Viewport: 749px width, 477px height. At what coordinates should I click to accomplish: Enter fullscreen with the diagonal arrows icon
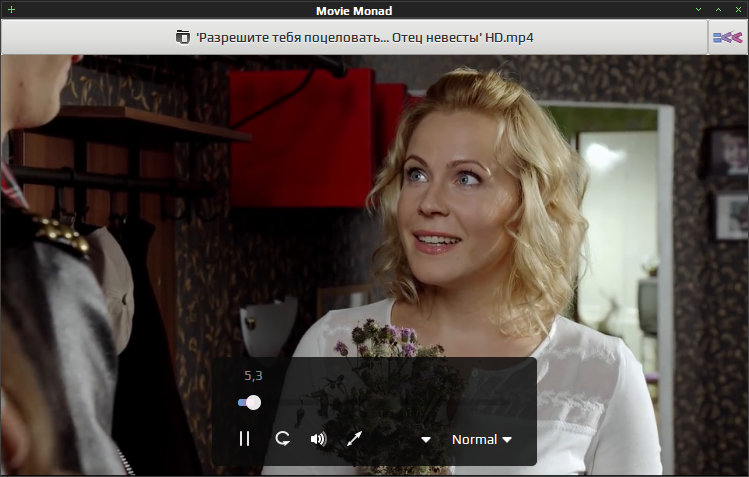(354, 439)
